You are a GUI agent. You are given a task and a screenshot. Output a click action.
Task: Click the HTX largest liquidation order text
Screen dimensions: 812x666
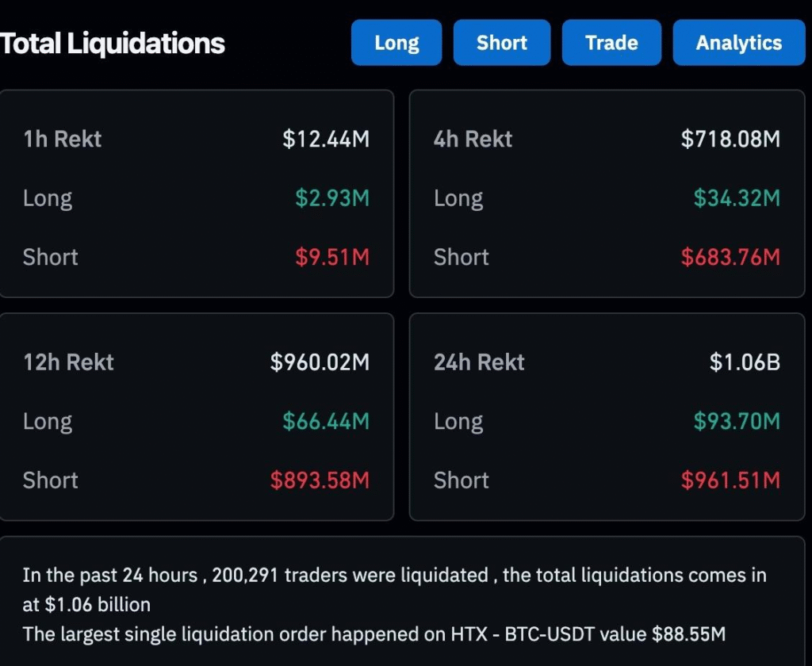373,633
